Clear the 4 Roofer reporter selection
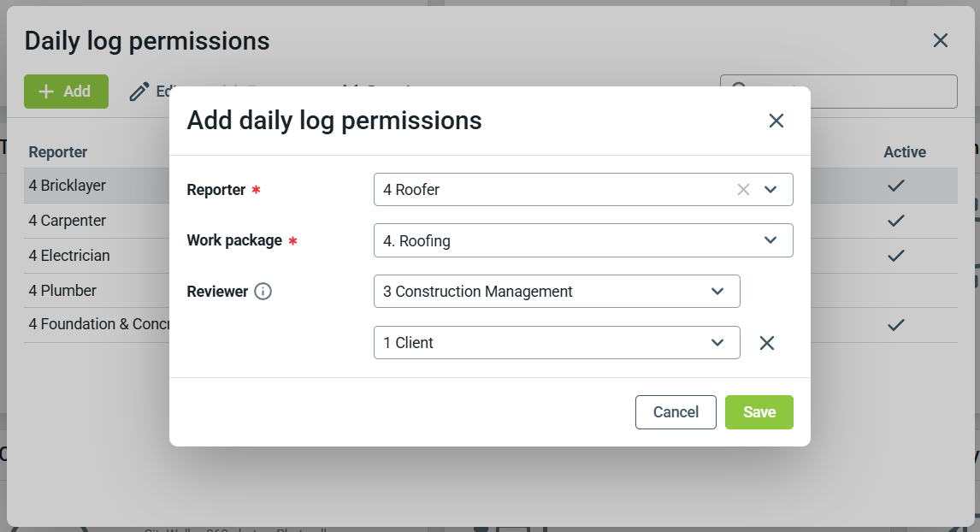This screenshot has width=980, height=532. (x=743, y=190)
